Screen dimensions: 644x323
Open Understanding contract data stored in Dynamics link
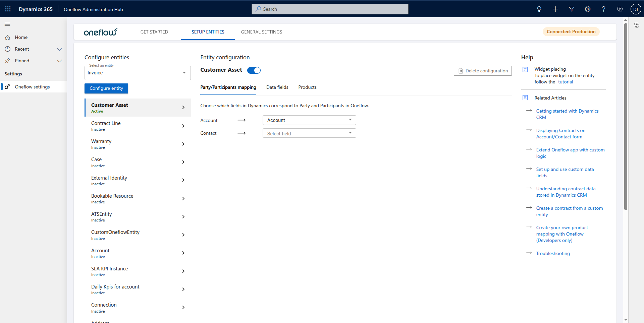click(x=566, y=192)
